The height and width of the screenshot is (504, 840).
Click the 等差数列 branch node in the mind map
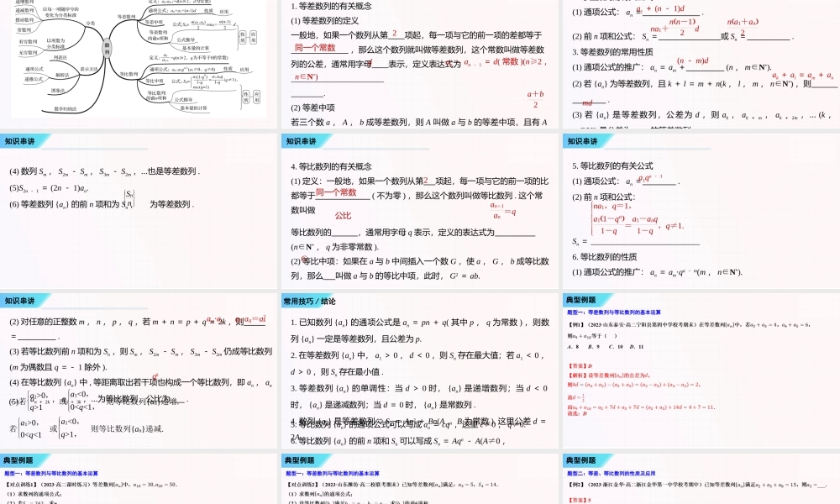[126, 15]
